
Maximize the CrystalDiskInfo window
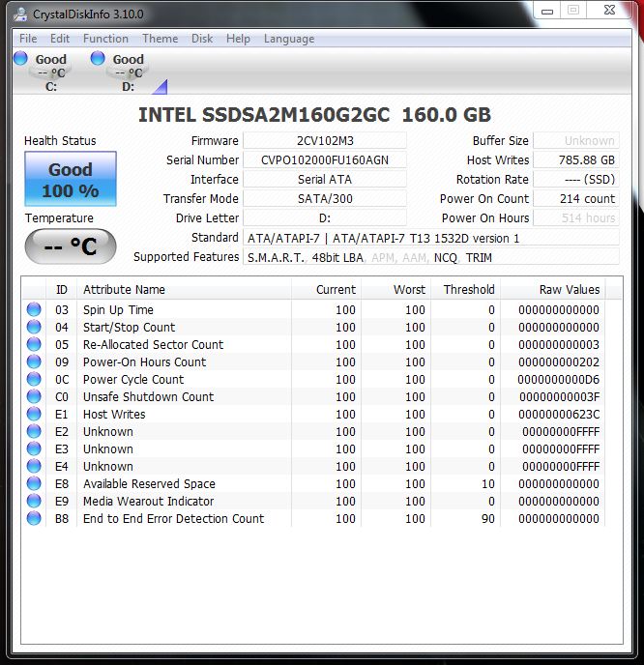(x=573, y=11)
